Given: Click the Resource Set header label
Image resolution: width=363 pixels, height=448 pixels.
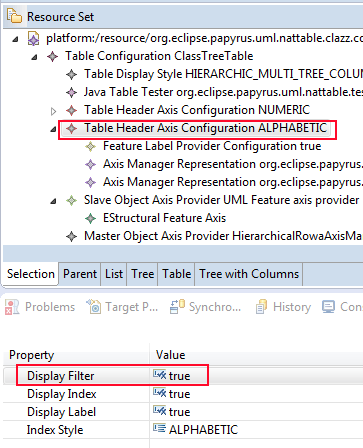Looking at the screenshot, I should coord(60,17).
